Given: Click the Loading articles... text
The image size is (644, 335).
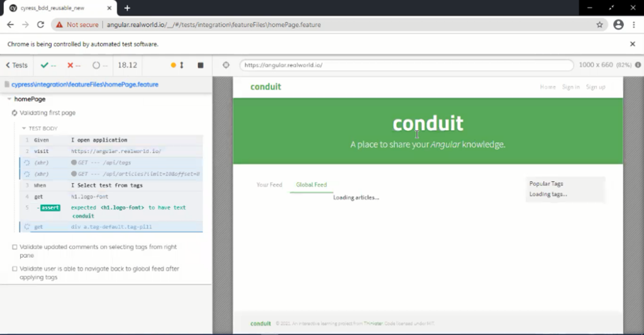Looking at the screenshot, I should (x=356, y=198).
